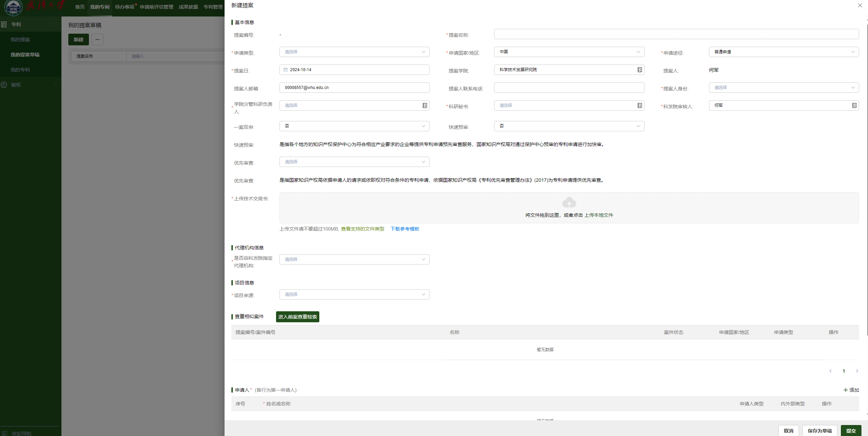Click the cloud upload icon
This screenshot has height=436, width=868.
tap(569, 202)
